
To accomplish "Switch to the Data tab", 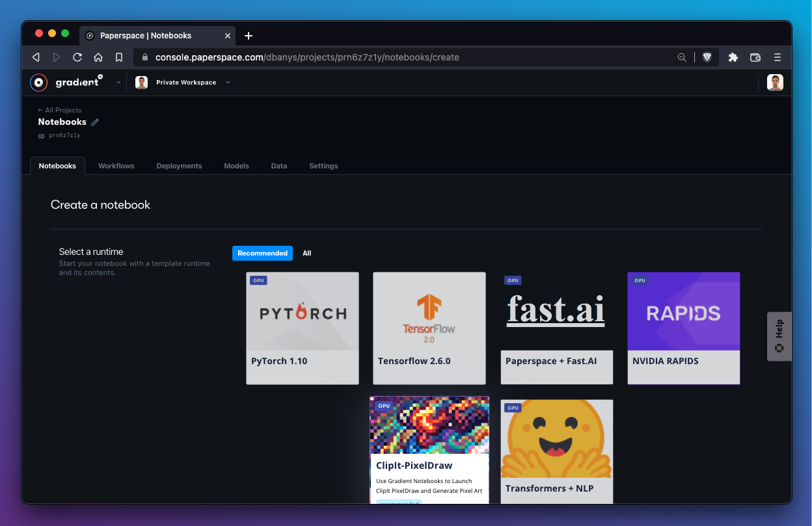I will 279,166.
